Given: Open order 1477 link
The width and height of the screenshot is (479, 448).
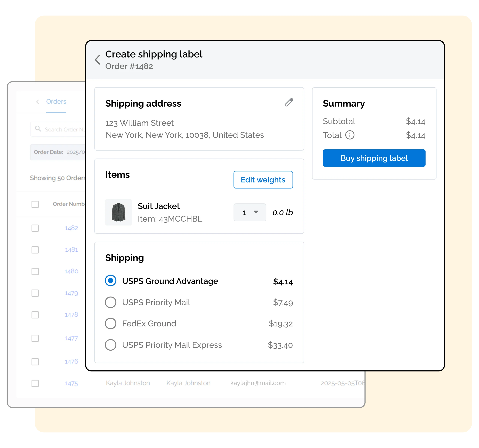Looking at the screenshot, I should click(71, 338).
